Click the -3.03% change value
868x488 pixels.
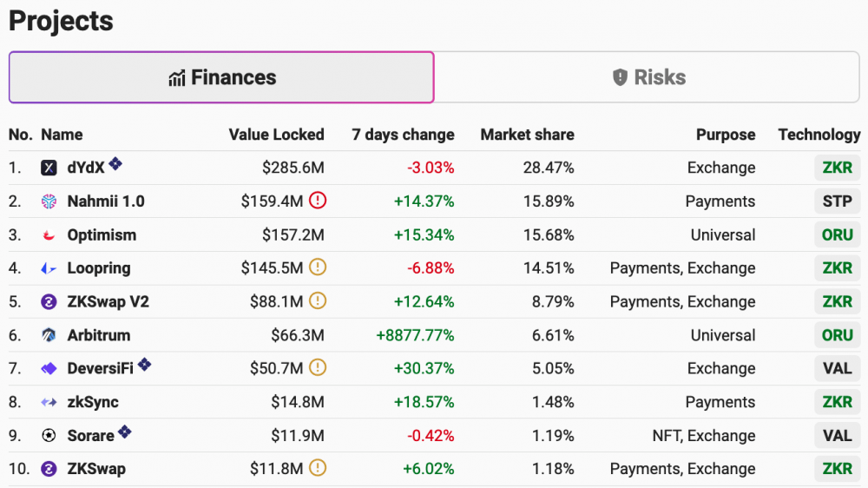click(x=431, y=168)
